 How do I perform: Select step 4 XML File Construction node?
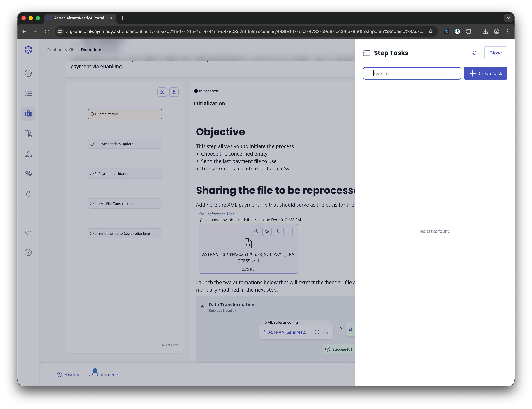[125, 204]
